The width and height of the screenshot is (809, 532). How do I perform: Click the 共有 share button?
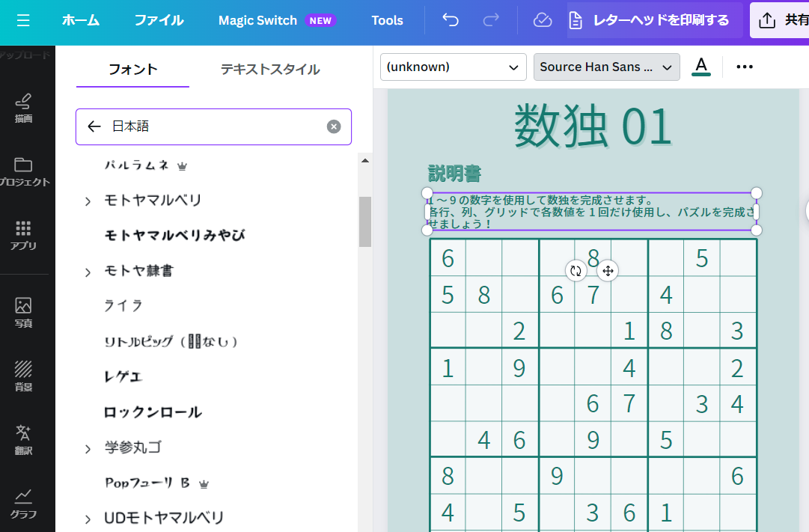pyautogui.click(x=780, y=20)
